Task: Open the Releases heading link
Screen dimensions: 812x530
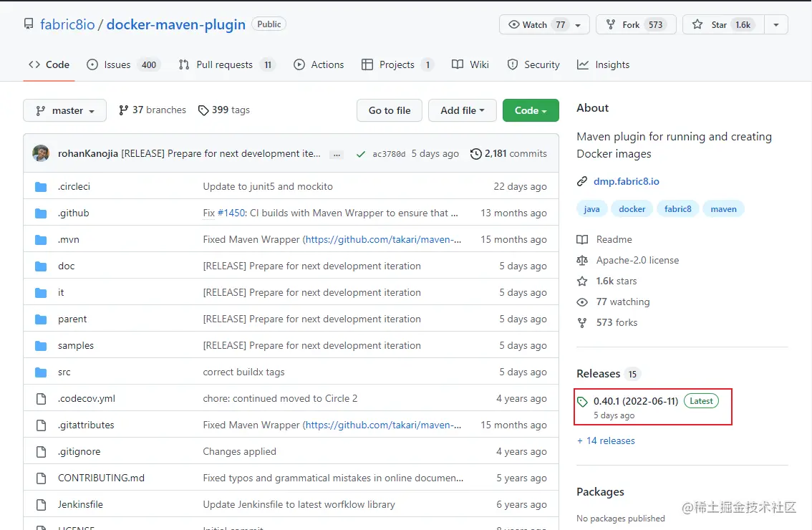Action: click(609, 374)
